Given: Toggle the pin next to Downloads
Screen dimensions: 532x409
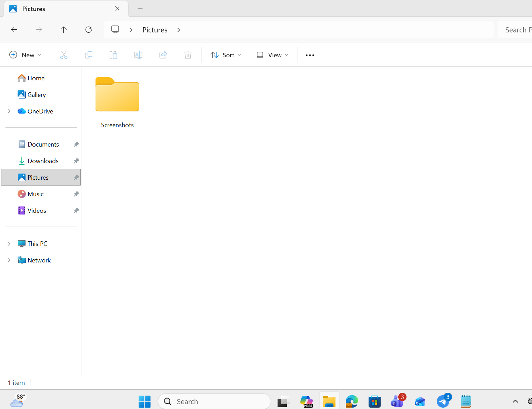Looking at the screenshot, I should [x=76, y=161].
